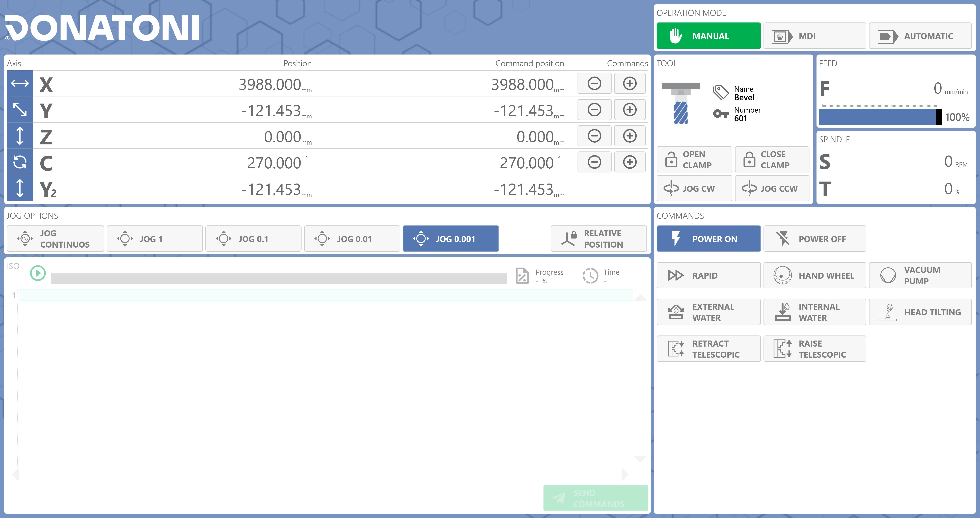Image resolution: width=980 pixels, height=518 pixels.
Task: Select Jog 0.01 step option
Action: pyautogui.click(x=352, y=239)
